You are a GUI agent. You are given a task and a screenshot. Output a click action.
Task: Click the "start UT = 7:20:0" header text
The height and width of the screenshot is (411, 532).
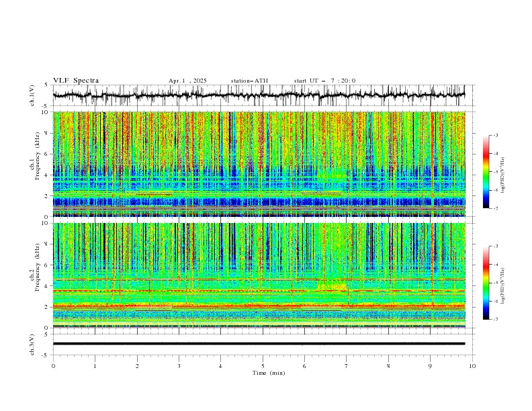[324, 81]
